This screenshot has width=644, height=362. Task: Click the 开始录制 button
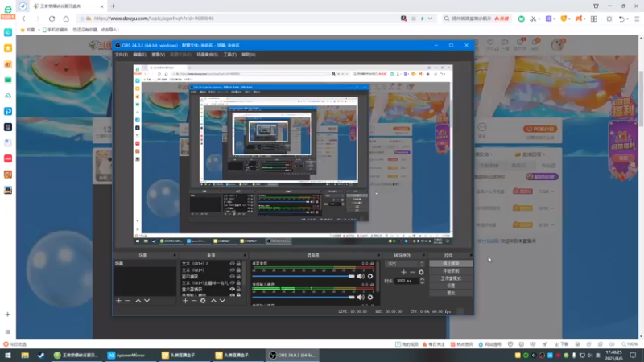pos(451,270)
